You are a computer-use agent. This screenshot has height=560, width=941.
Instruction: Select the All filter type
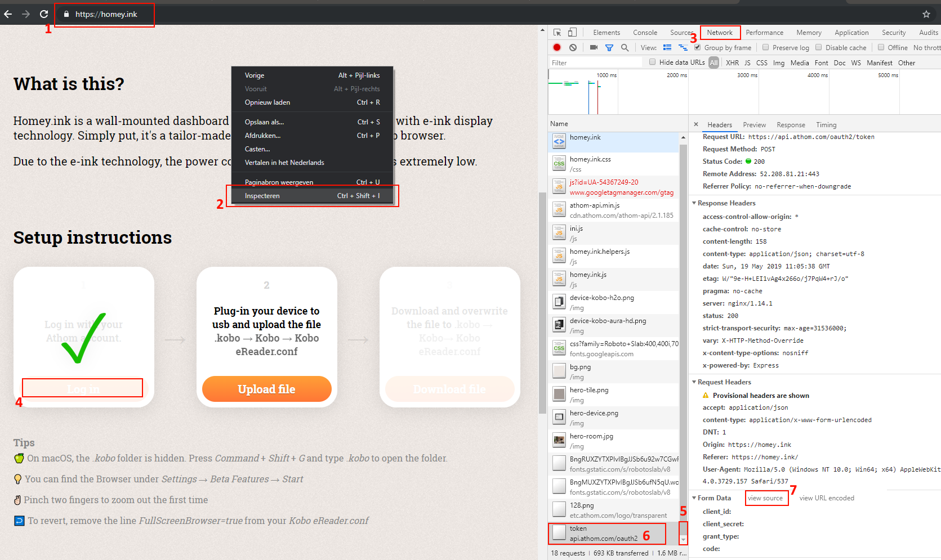(713, 63)
